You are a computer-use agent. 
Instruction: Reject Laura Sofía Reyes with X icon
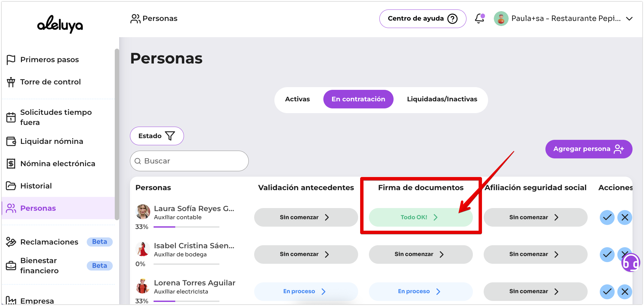(624, 218)
